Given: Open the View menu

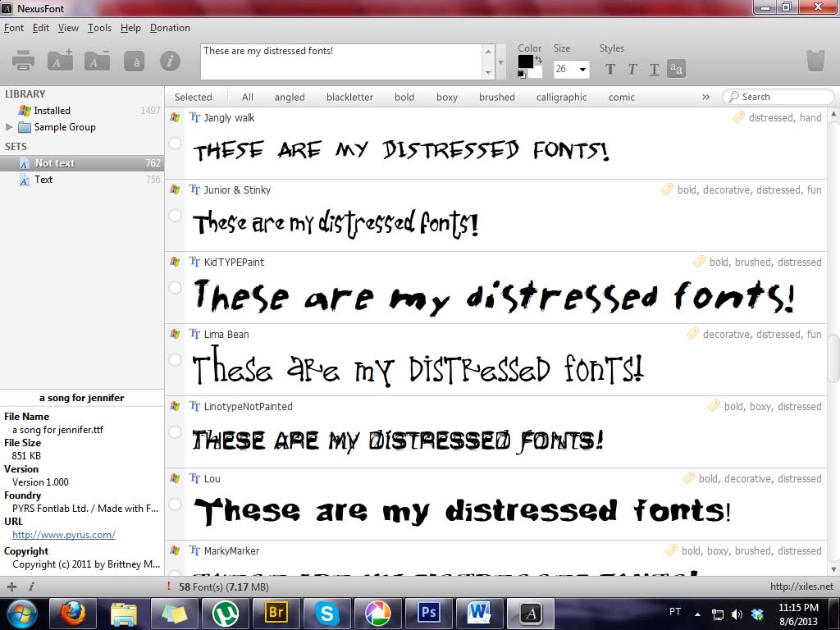Looking at the screenshot, I should tap(68, 28).
